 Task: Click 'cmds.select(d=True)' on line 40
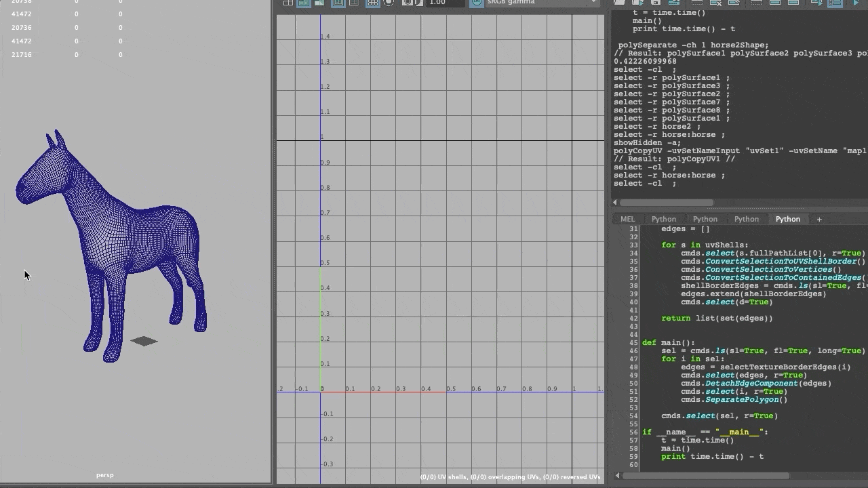[x=726, y=302]
